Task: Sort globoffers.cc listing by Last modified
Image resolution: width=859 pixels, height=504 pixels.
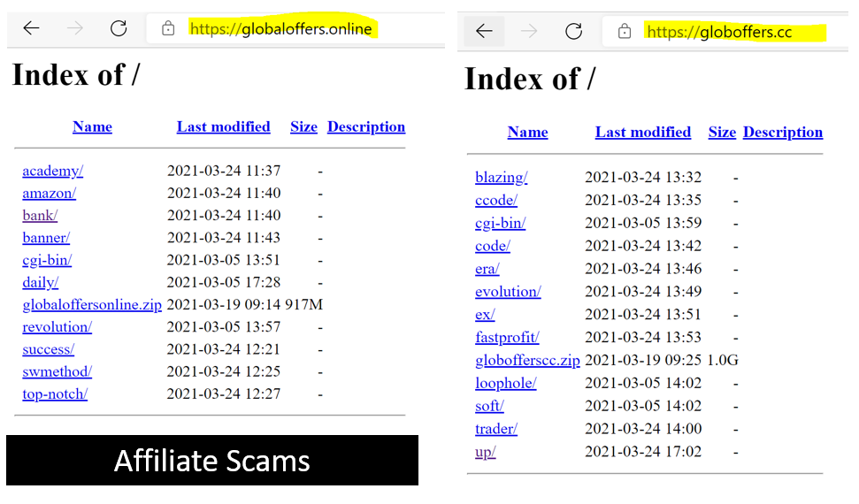Action: tap(642, 132)
